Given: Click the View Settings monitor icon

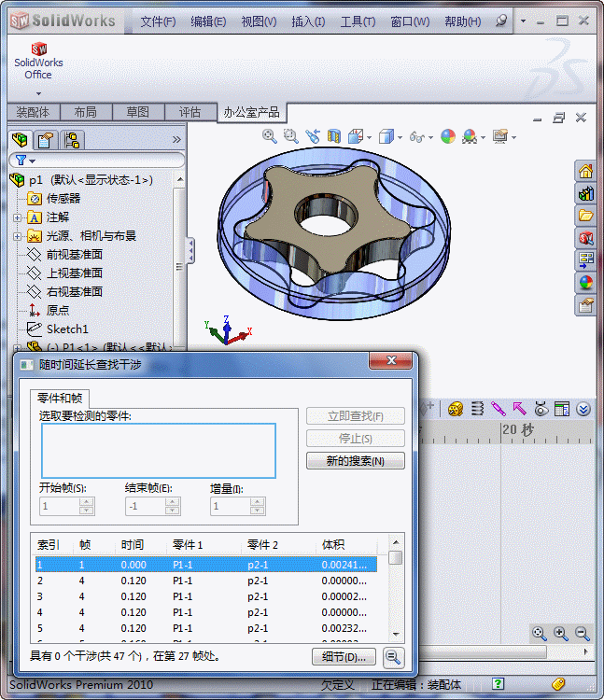Looking at the screenshot, I should click(500, 136).
